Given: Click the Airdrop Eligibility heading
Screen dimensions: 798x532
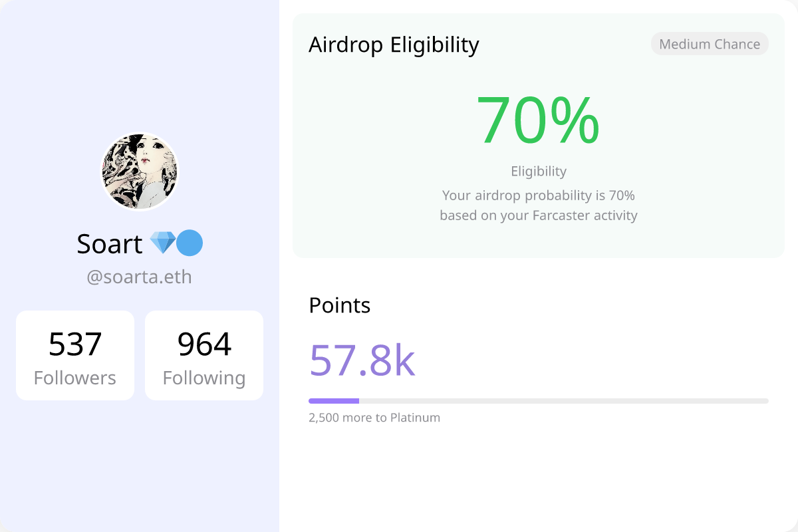Looking at the screenshot, I should [394, 45].
